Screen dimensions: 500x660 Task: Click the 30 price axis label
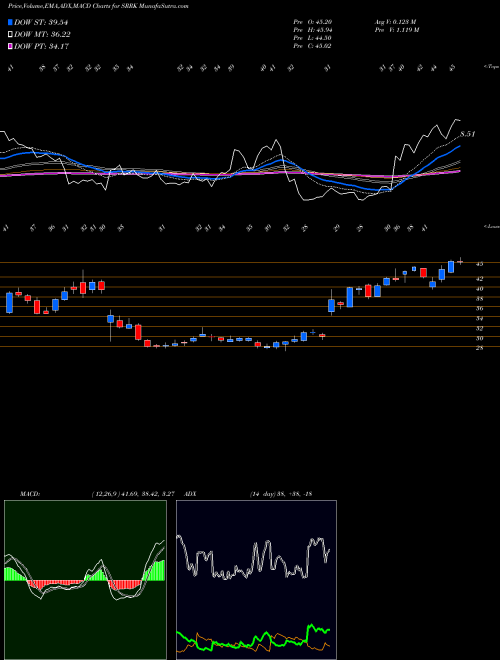479,338
